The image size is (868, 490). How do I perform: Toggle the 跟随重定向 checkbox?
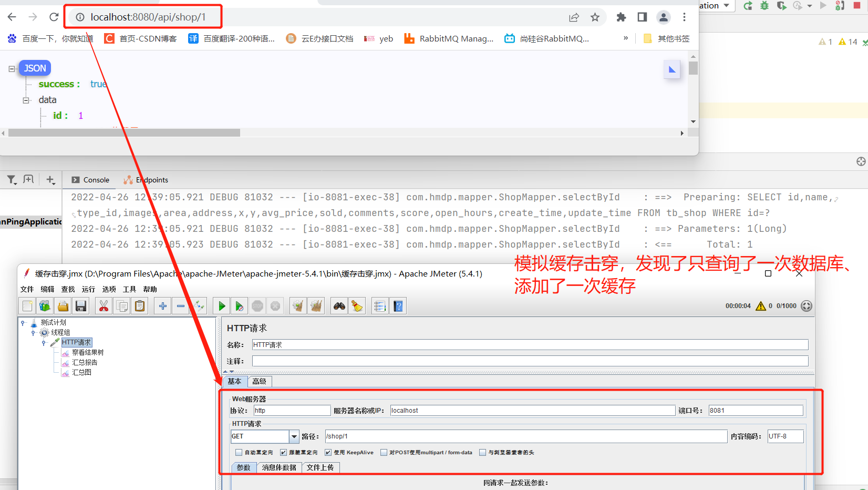(284, 452)
